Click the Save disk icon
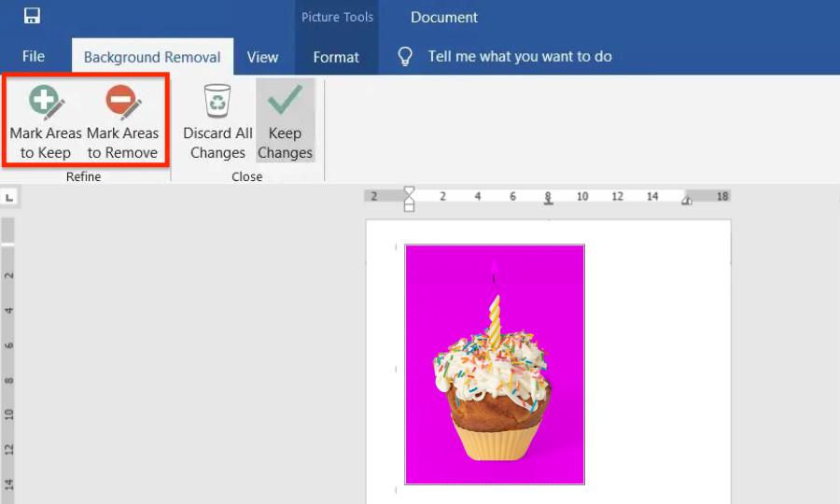 pyautogui.click(x=32, y=16)
